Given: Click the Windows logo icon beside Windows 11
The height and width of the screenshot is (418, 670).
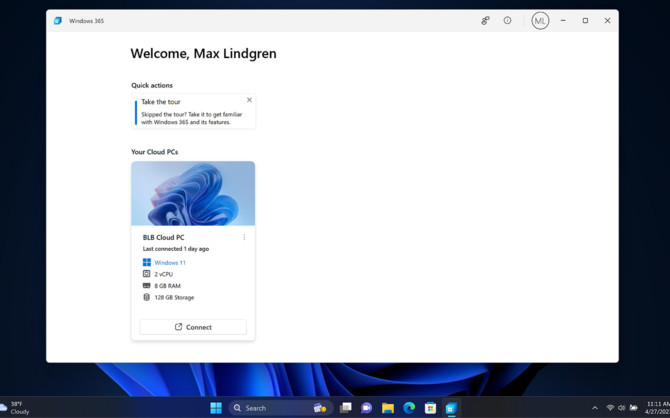Looking at the screenshot, I should coord(147,262).
